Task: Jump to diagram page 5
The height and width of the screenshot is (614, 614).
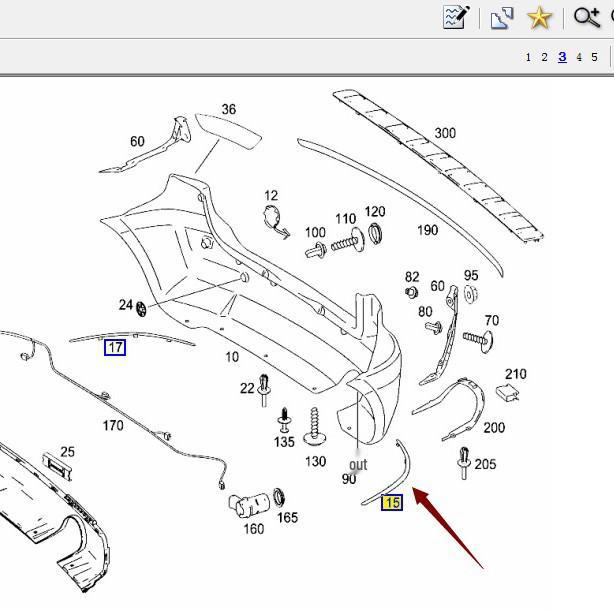Action: point(594,57)
